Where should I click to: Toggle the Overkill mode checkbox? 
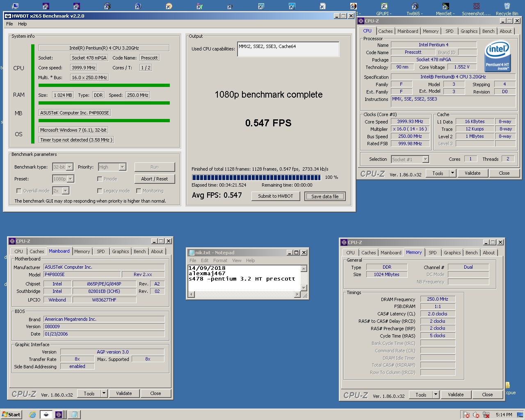click(19, 191)
